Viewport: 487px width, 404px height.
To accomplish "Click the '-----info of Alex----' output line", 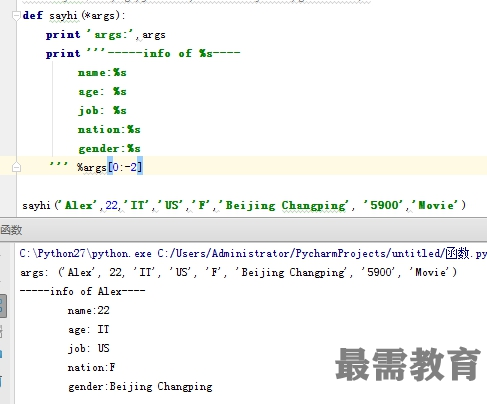I will click(82, 291).
